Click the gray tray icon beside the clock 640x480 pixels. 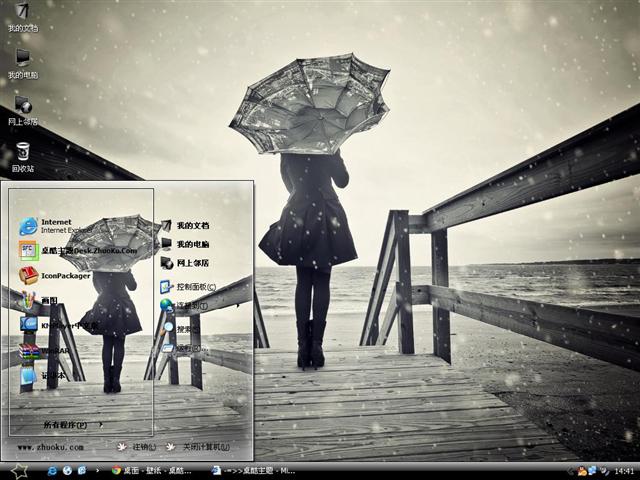(x=604, y=471)
